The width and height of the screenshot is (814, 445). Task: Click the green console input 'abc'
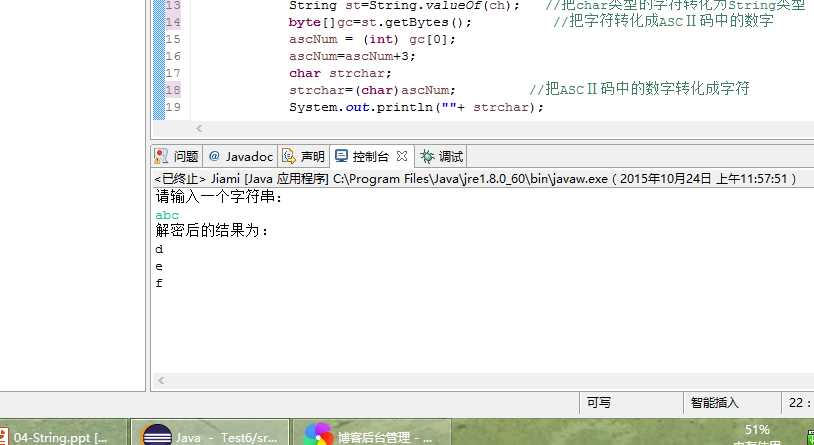(167, 215)
